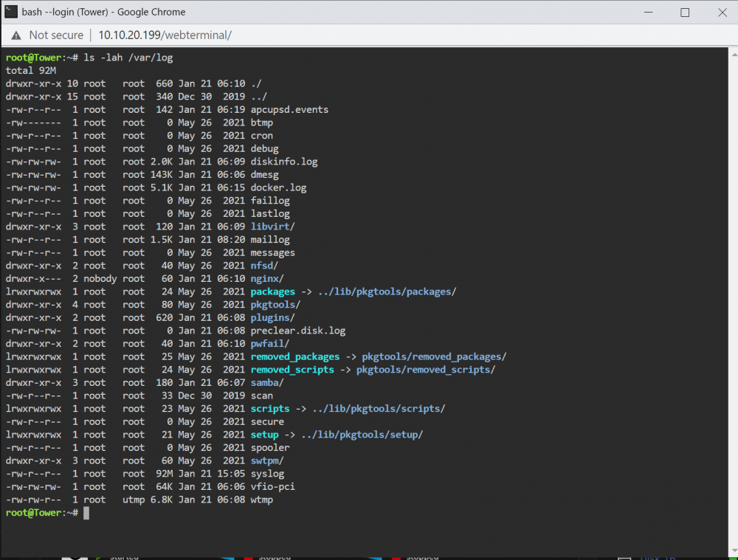738x560 pixels.
Task: Click the ./ current directory entry
Action: click(256, 84)
